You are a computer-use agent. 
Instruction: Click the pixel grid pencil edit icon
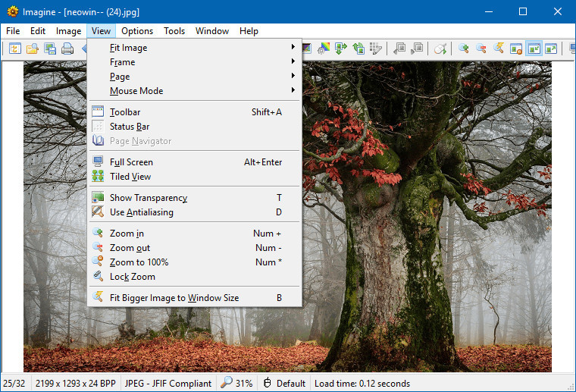[x=376, y=49]
